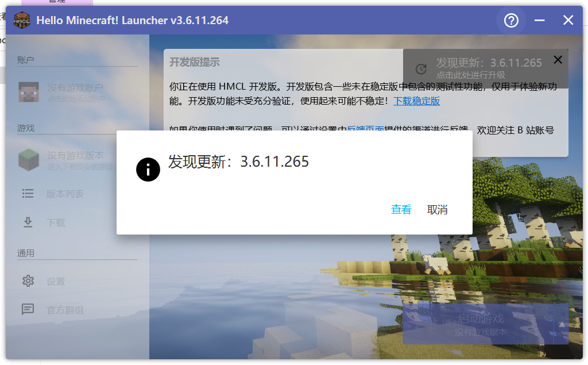Click the 启动游戏 launch game button

coord(480,324)
